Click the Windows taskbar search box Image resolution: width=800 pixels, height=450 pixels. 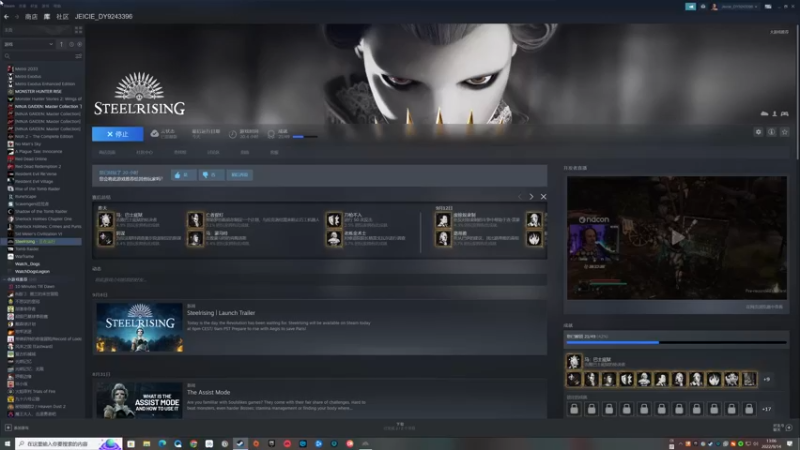click(x=68, y=444)
